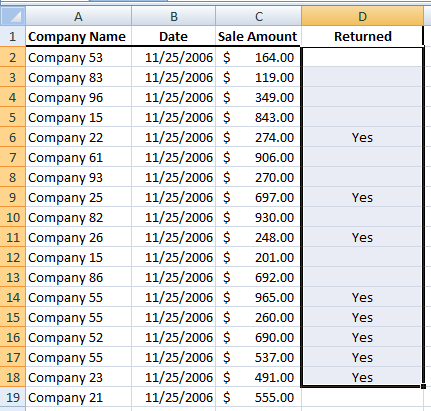
Task: Select row 19 header
Action: click(x=13, y=397)
